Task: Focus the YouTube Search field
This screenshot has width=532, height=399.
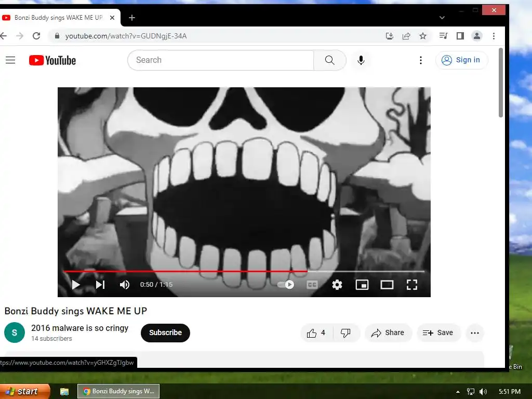Action: click(x=220, y=60)
